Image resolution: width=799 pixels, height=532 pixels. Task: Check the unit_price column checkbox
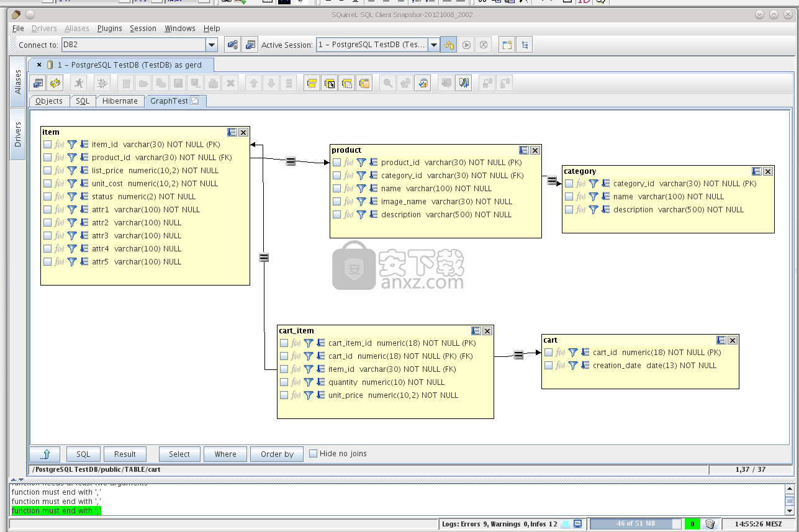(284, 395)
